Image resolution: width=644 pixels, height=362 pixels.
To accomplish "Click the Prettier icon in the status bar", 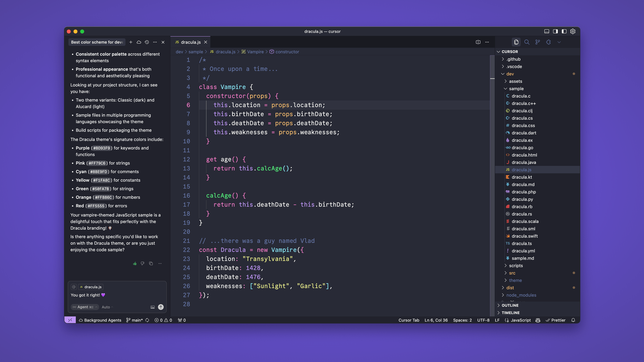I will (555, 320).
